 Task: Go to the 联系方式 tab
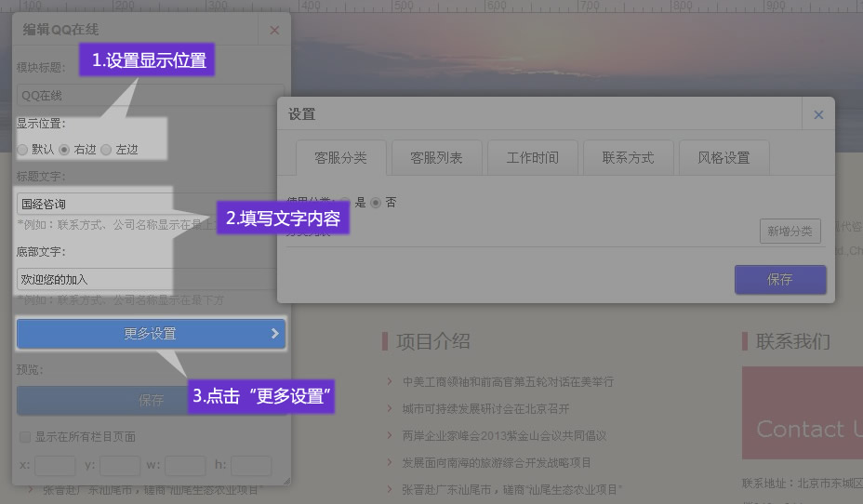(628, 158)
